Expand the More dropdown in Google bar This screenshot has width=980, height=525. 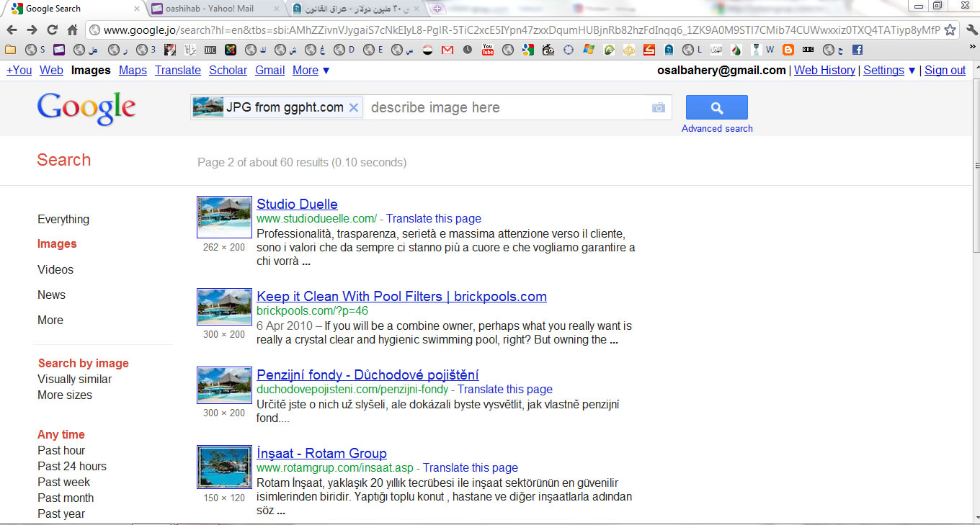[x=311, y=70]
